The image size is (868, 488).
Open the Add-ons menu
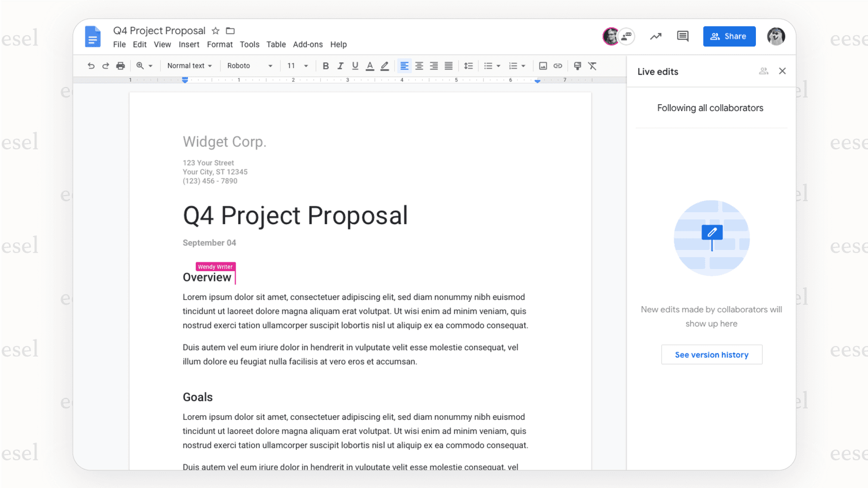[308, 44]
